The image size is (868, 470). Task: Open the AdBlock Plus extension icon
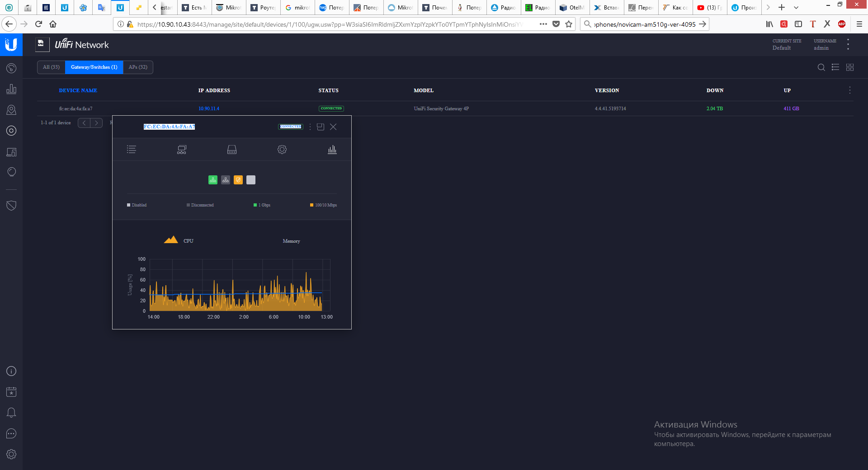coord(842,24)
